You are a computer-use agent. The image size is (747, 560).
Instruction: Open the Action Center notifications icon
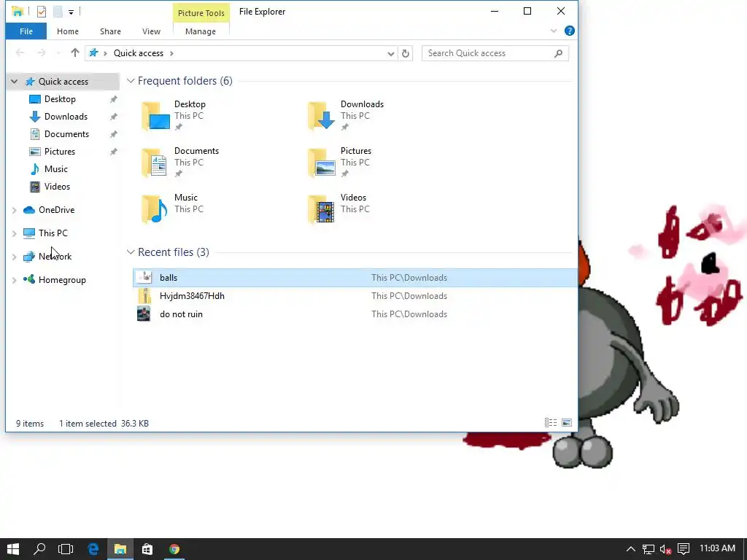[x=684, y=549]
